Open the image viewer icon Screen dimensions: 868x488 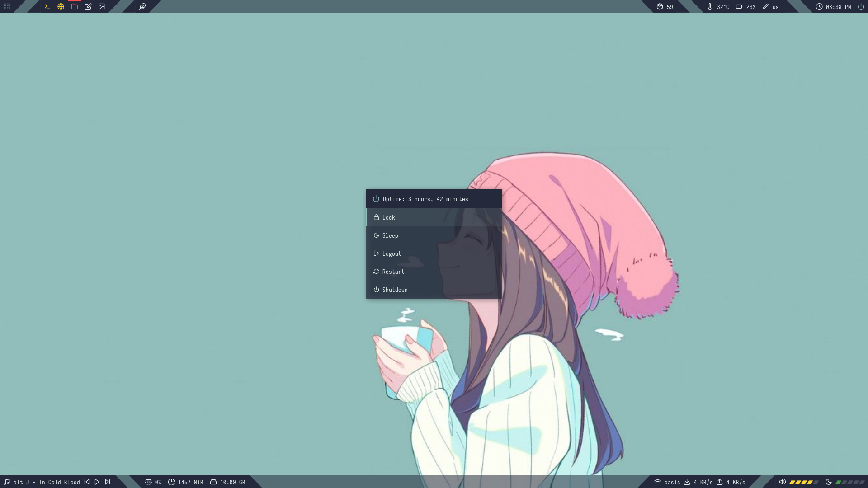(102, 7)
